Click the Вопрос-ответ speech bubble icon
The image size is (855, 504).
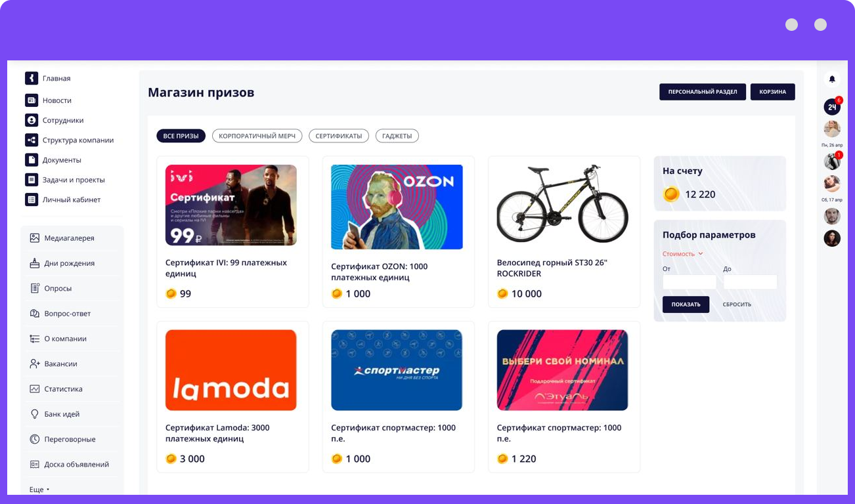tap(35, 314)
